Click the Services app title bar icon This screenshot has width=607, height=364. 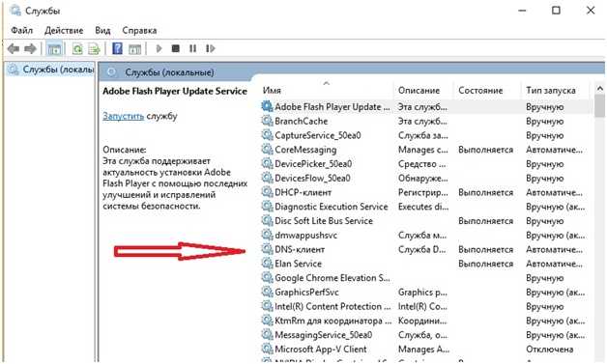point(15,10)
